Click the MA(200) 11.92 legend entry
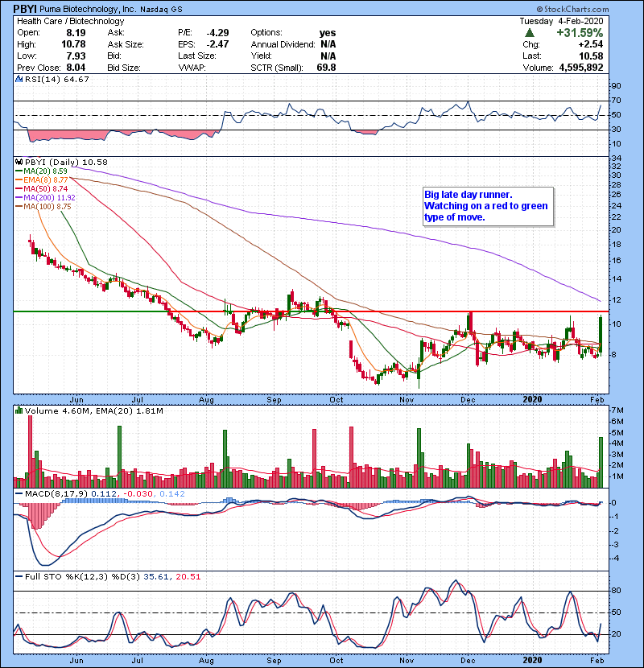The image size is (644, 668). click(49, 198)
